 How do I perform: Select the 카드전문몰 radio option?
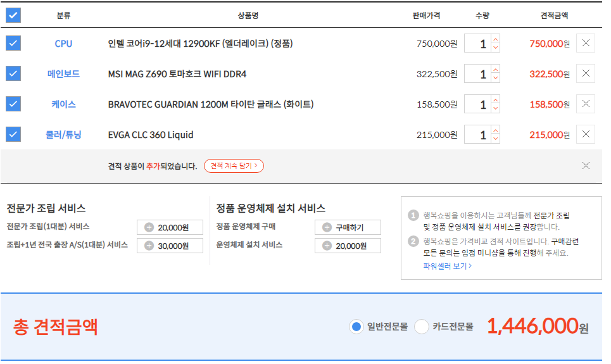[422, 327]
